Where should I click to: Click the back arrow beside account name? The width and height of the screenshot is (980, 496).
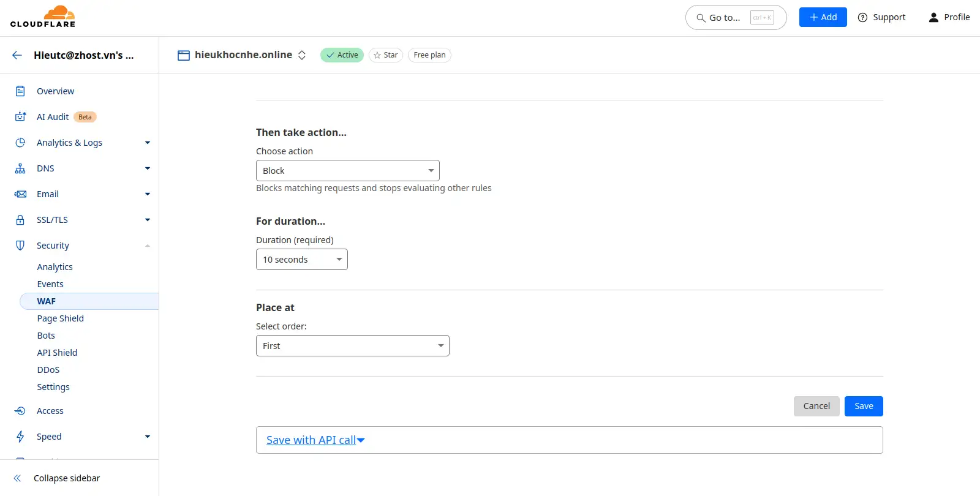pos(17,55)
